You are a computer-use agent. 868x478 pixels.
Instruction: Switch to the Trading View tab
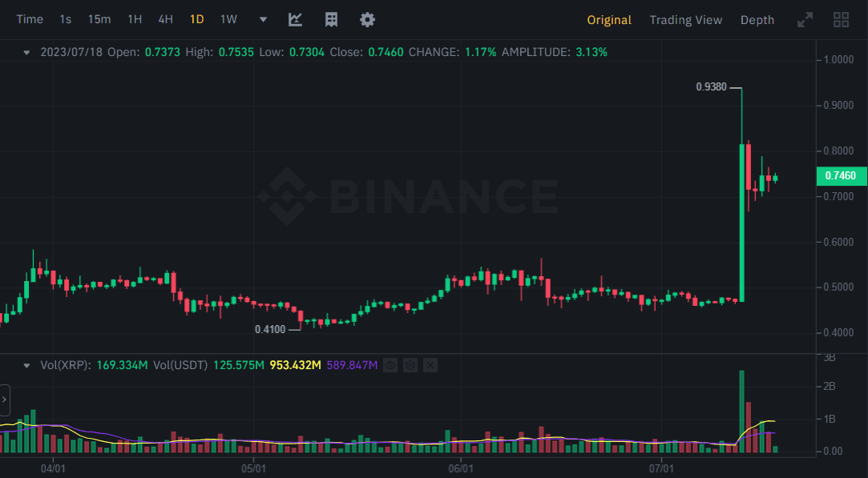point(685,20)
